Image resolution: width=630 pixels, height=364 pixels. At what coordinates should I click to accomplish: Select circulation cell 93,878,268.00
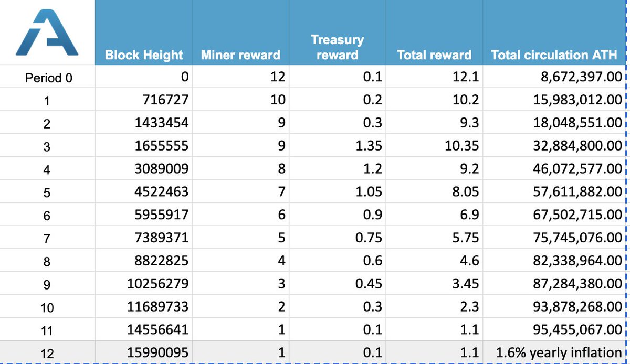click(554, 307)
